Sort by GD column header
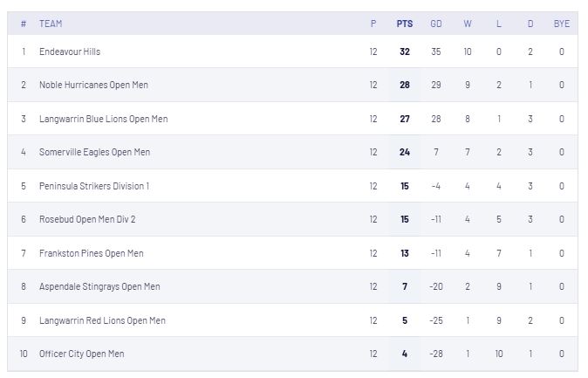 [435, 24]
